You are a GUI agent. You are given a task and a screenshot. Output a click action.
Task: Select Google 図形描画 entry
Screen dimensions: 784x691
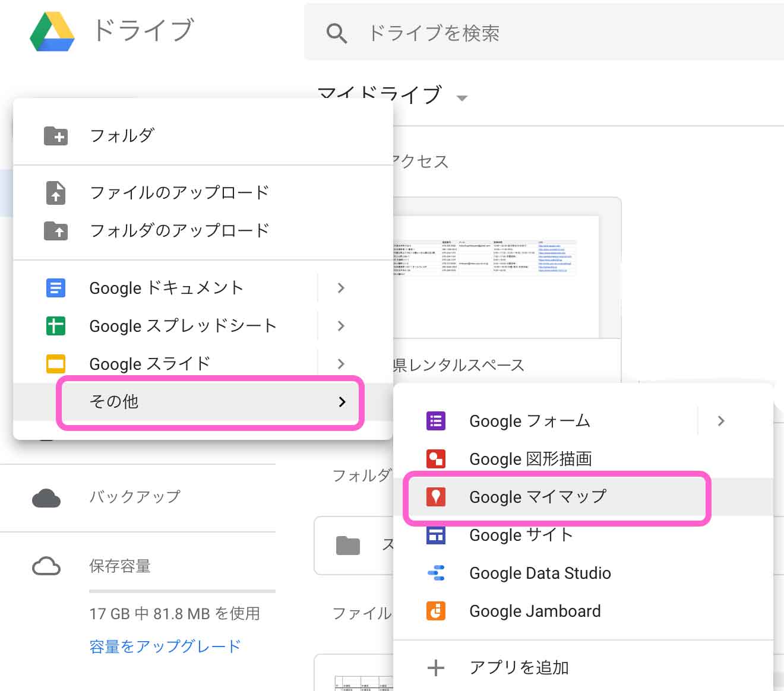[583, 459]
